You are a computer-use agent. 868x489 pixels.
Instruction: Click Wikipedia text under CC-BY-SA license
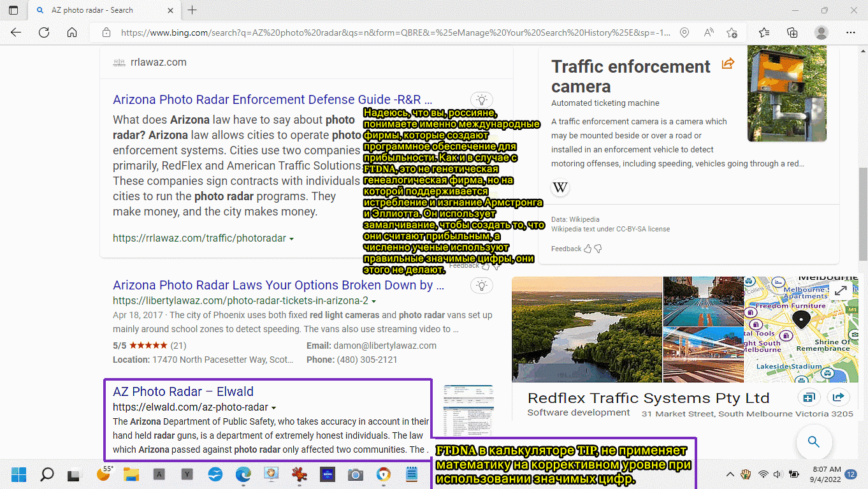611,229
